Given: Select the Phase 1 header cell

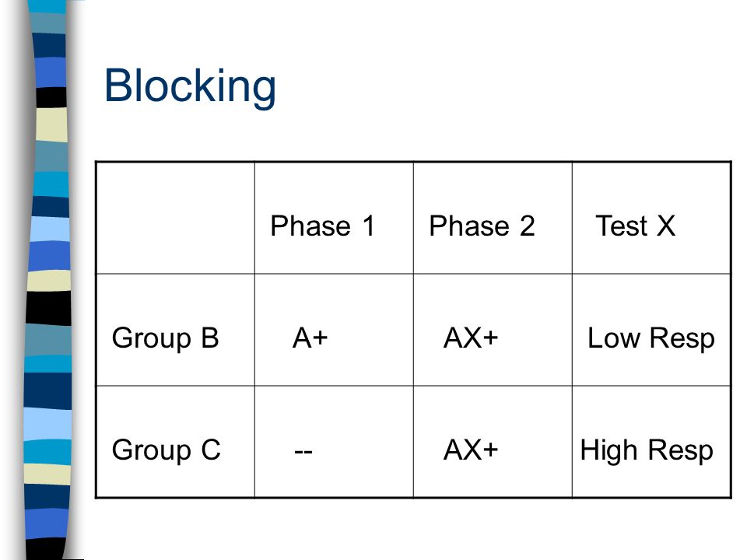Looking at the screenshot, I should 334,218.
